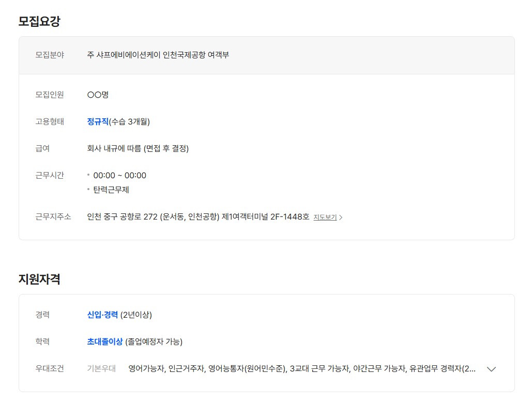Click the blue 초대졸이상 education text

[x=105, y=341]
